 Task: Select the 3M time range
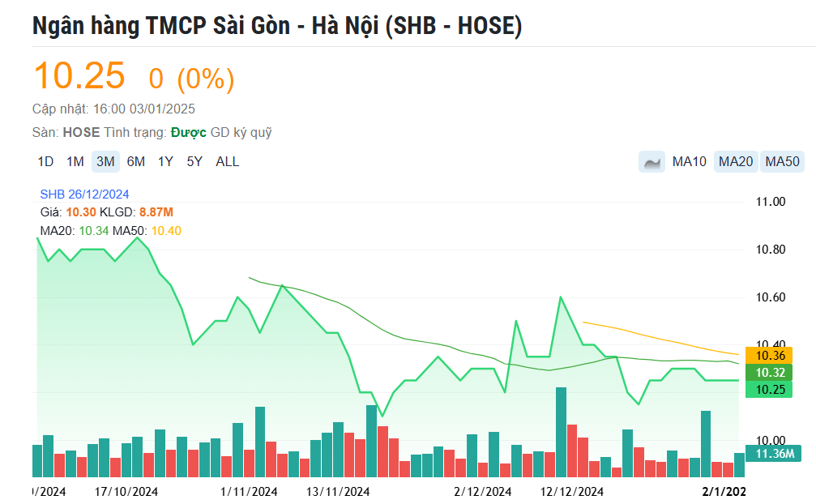[x=105, y=162]
